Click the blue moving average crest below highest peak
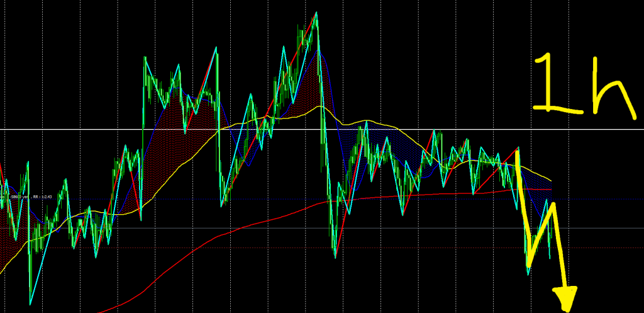Viewport: 644px width, 313px height. point(321,54)
